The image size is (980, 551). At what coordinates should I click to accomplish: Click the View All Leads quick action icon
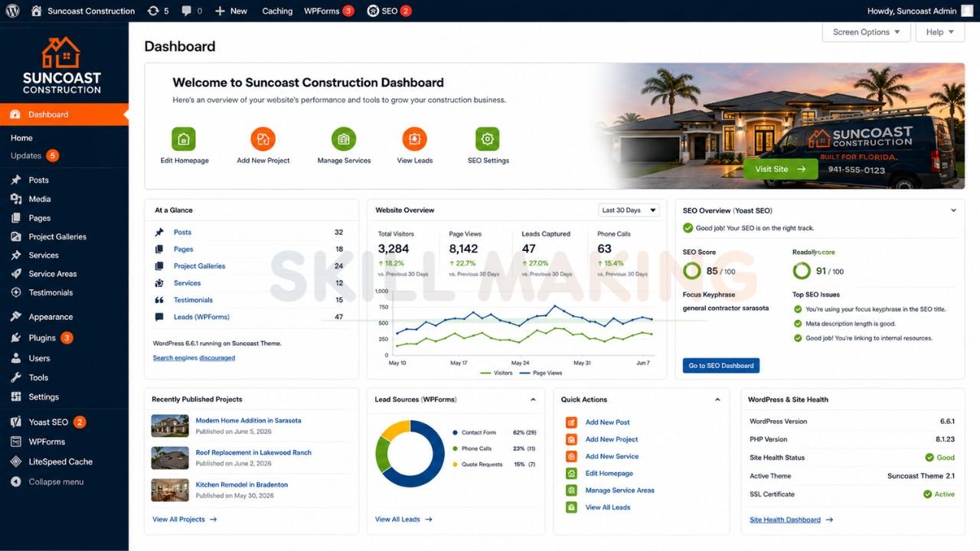point(571,507)
